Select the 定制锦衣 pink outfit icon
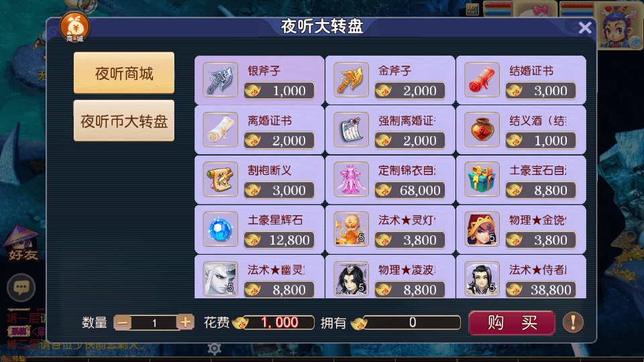644x362 pixels. pyautogui.click(x=351, y=180)
